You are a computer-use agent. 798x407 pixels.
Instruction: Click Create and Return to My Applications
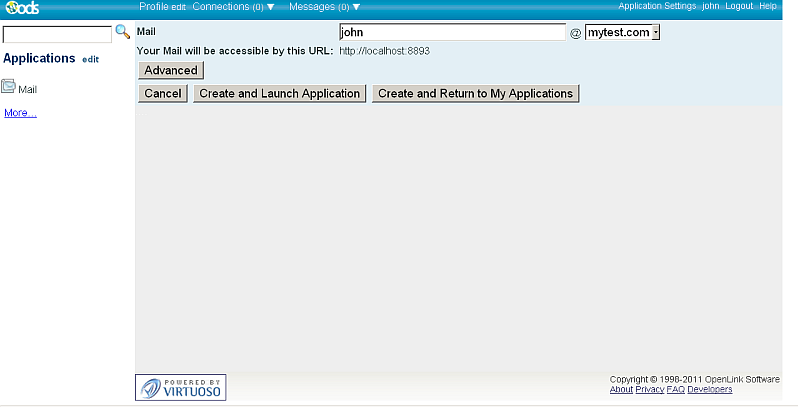(x=475, y=94)
